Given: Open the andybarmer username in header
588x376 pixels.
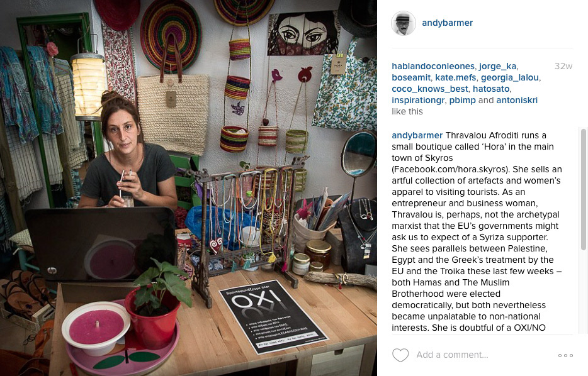Looking at the screenshot, I should [x=447, y=23].
